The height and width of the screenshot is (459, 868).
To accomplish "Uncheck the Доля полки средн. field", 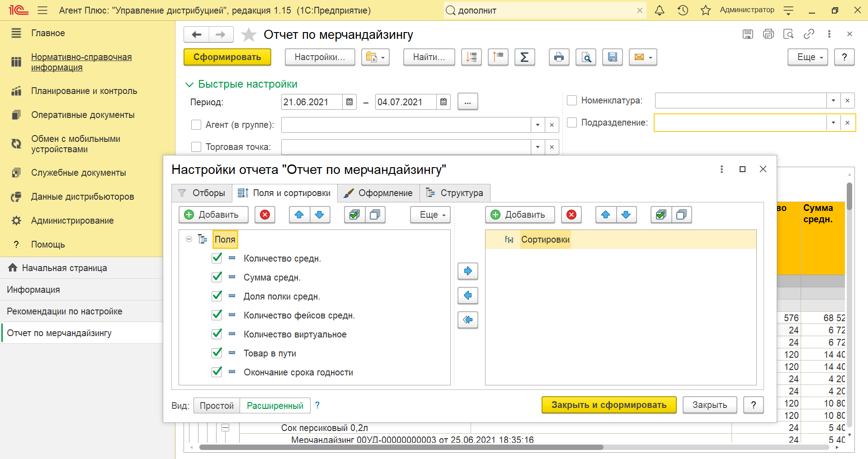I will [x=217, y=296].
